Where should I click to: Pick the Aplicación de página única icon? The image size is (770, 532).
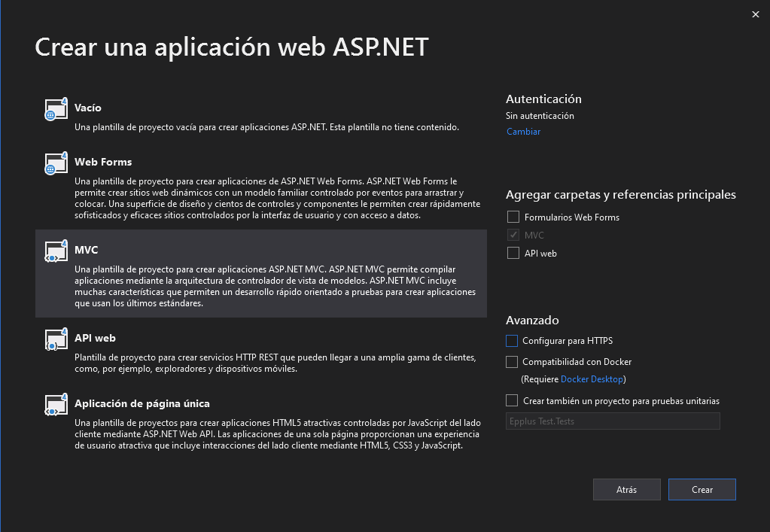pyautogui.click(x=56, y=405)
